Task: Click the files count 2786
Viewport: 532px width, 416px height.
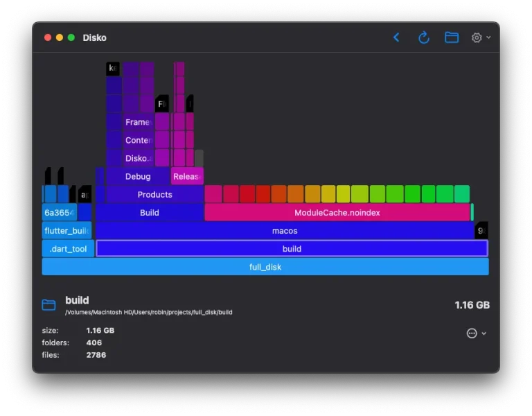Action: coord(96,355)
